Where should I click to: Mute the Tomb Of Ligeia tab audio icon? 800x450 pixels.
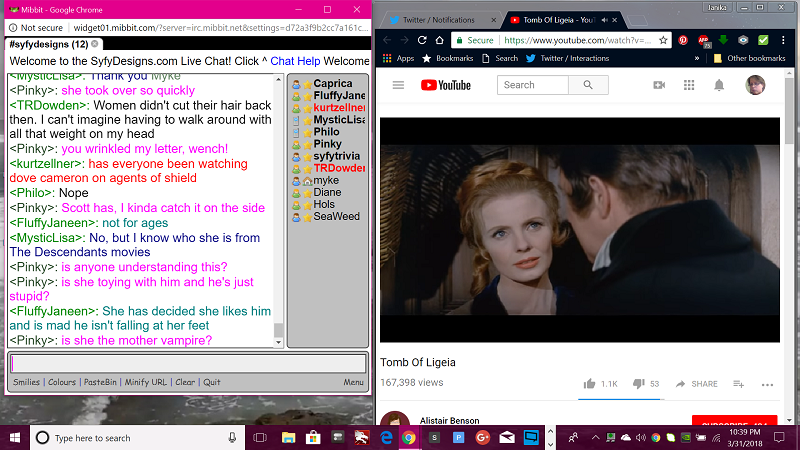[x=605, y=20]
